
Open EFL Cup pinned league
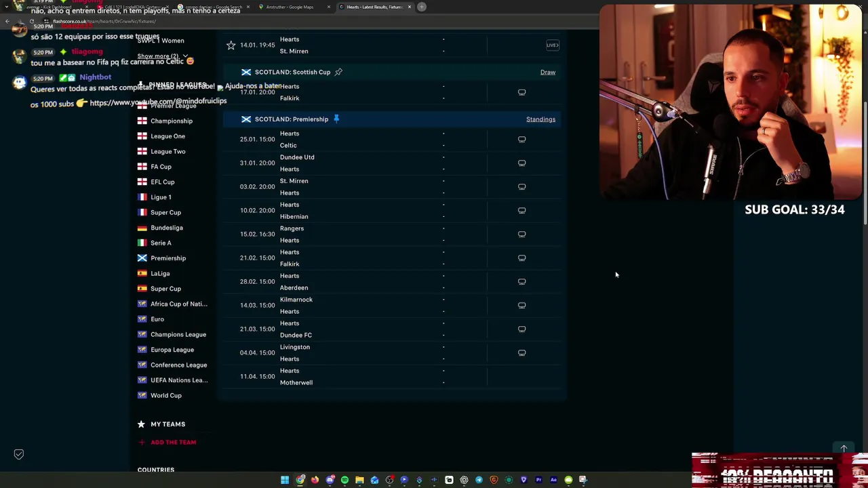point(162,182)
